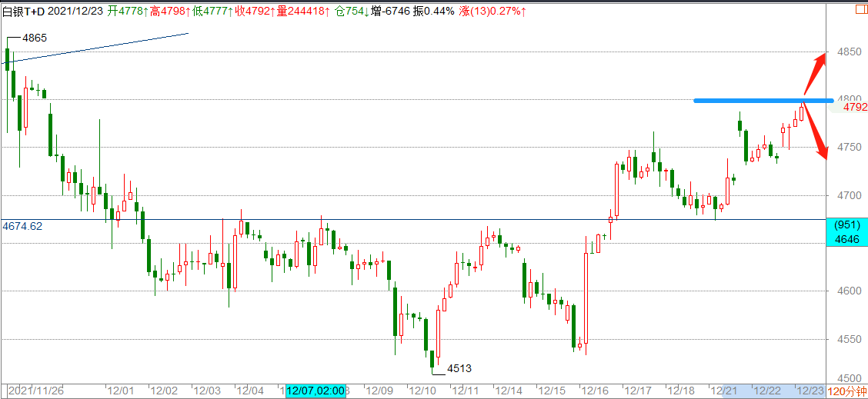The width and height of the screenshot is (868, 399).
Task: Select 12/03 on the date axis
Action: click(x=206, y=391)
